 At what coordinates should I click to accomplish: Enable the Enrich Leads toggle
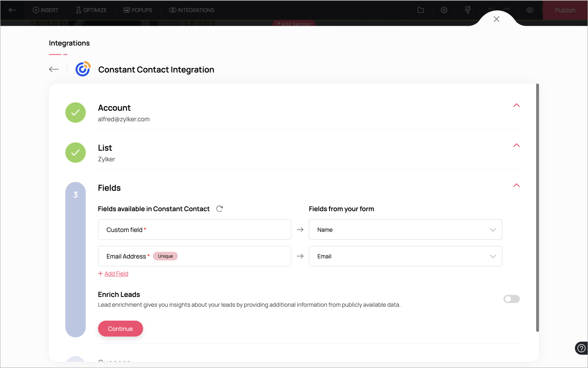511,299
